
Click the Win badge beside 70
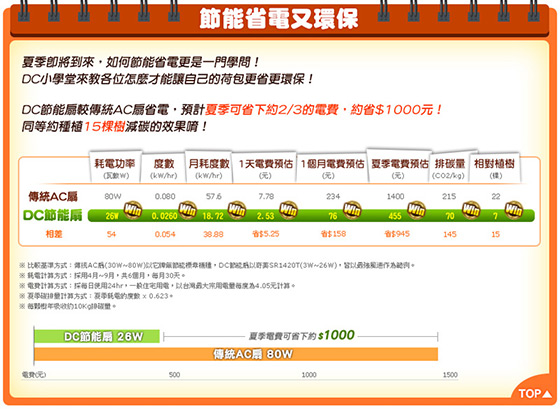(x=471, y=210)
